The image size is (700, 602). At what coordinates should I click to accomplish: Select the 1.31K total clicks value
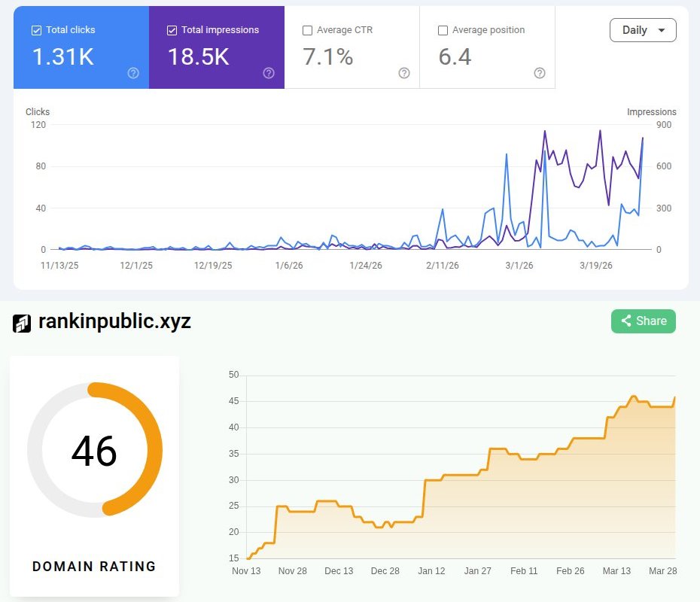pyautogui.click(x=63, y=56)
